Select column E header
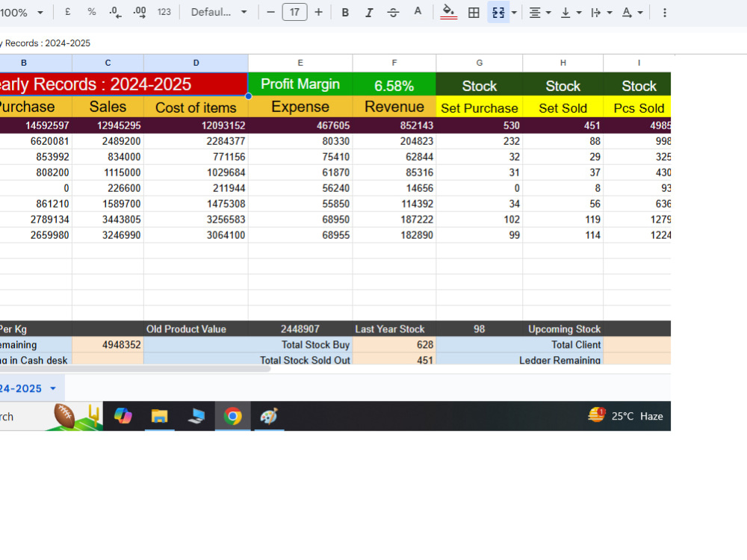This screenshot has width=747, height=560. click(300, 63)
